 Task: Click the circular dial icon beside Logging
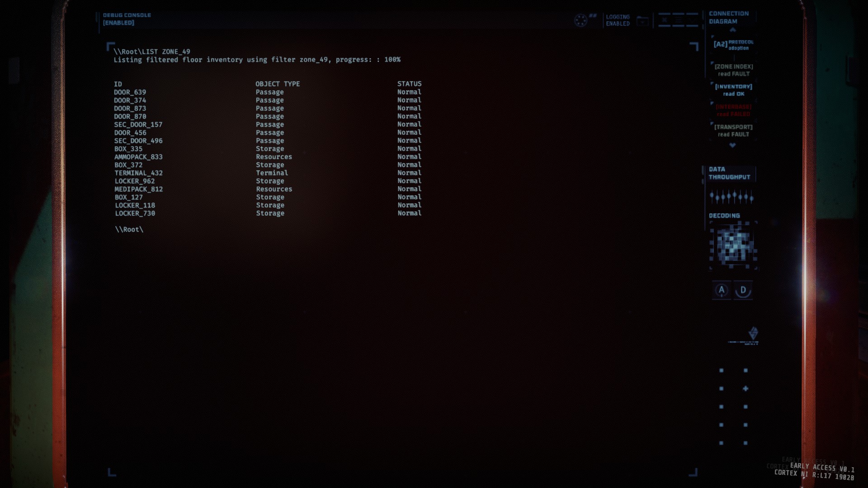580,20
